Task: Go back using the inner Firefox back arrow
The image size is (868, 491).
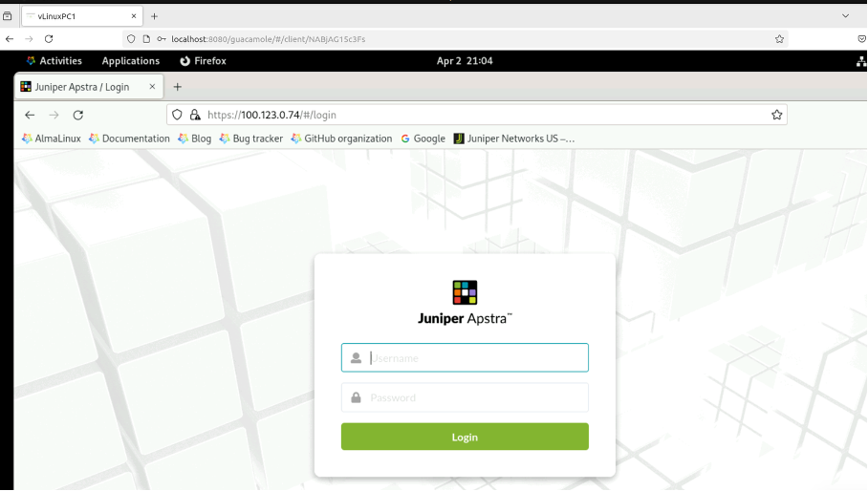Action: (x=30, y=115)
